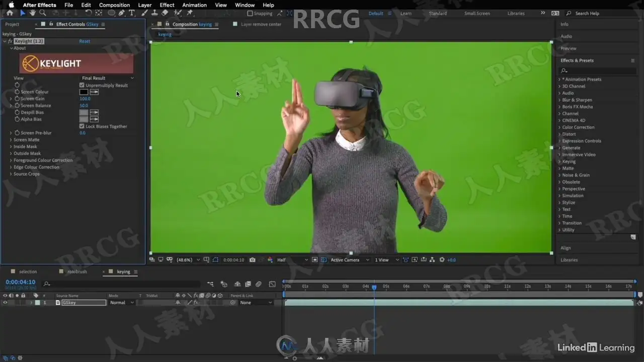The height and width of the screenshot is (362, 644).
Task: Click the Home icon in toolbar
Action: click(10, 13)
